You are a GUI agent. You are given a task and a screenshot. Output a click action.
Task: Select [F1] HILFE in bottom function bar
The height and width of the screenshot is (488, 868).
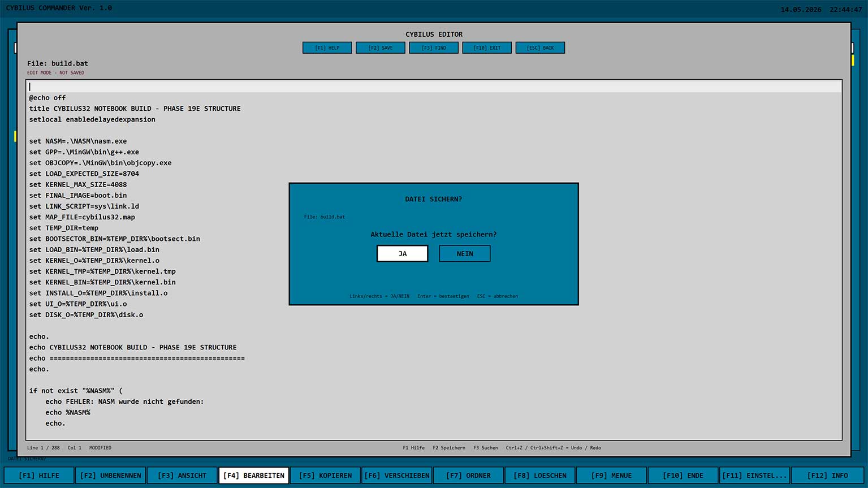[39, 476]
